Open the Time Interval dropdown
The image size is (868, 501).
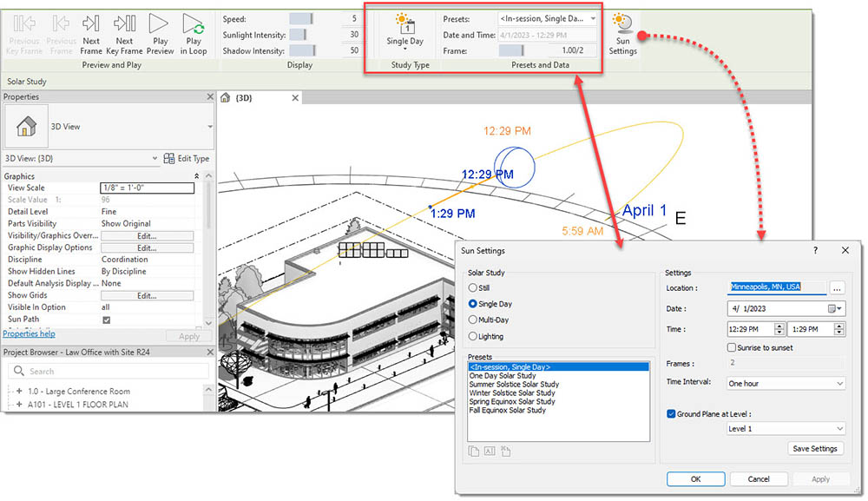(x=786, y=383)
